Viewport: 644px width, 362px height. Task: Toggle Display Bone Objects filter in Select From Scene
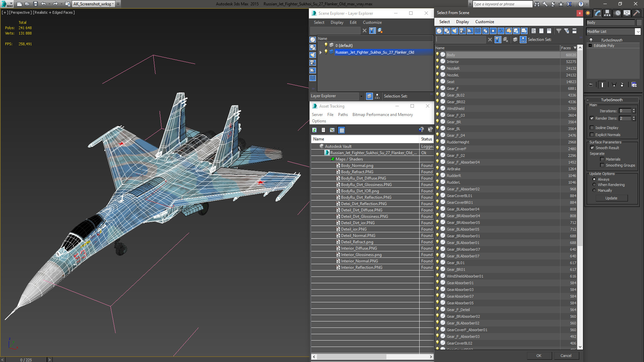point(501,31)
